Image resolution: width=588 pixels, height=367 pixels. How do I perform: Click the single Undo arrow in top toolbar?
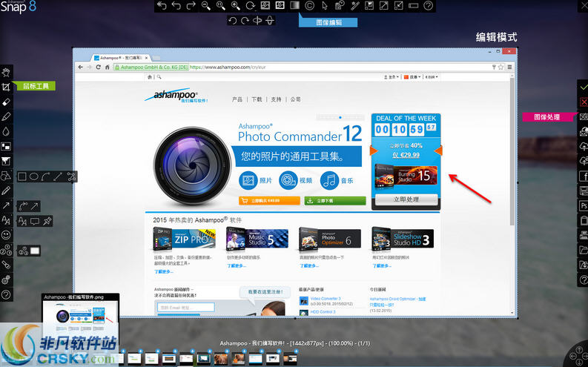(x=176, y=6)
